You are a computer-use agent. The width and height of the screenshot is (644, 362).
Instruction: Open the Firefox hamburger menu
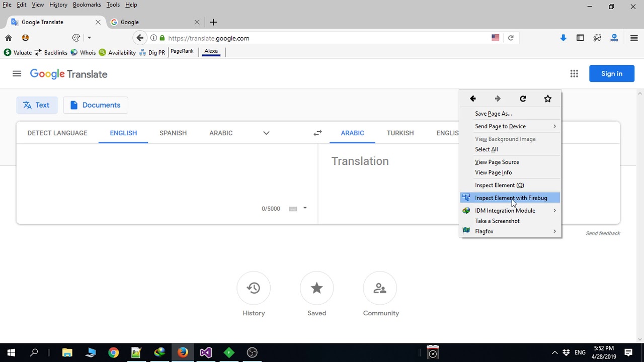(x=634, y=38)
